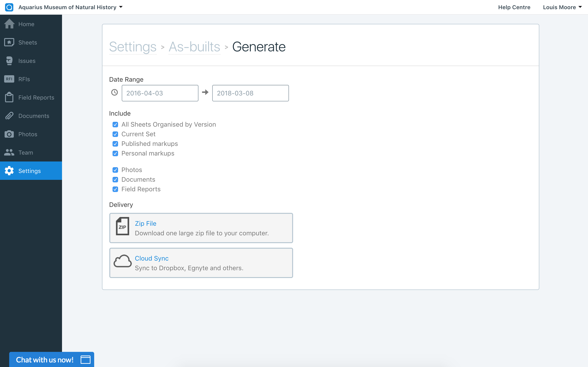Click the Photos camera icon
Viewport: 588px width, 367px height.
pyautogui.click(x=9, y=134)
